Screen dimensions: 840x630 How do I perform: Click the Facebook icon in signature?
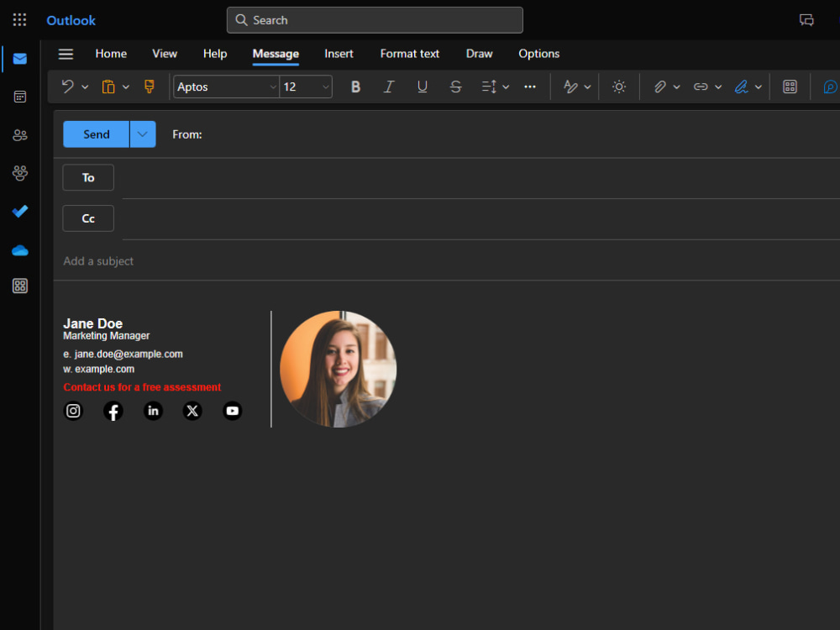(x=113, y=411)
